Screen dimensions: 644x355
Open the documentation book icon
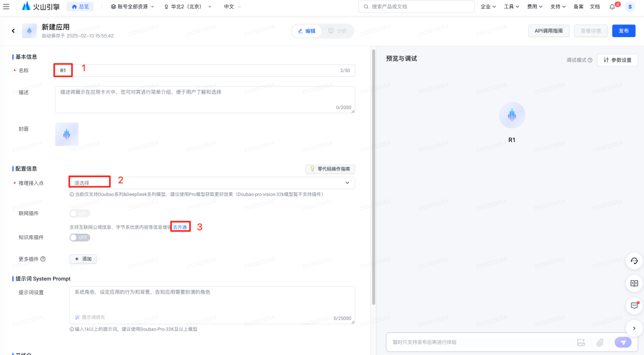click(x=634, y=283)
